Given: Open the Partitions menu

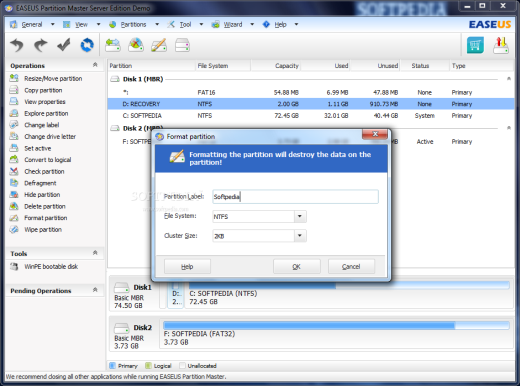Looking at the screenshot, I should [x=134, y=24].
